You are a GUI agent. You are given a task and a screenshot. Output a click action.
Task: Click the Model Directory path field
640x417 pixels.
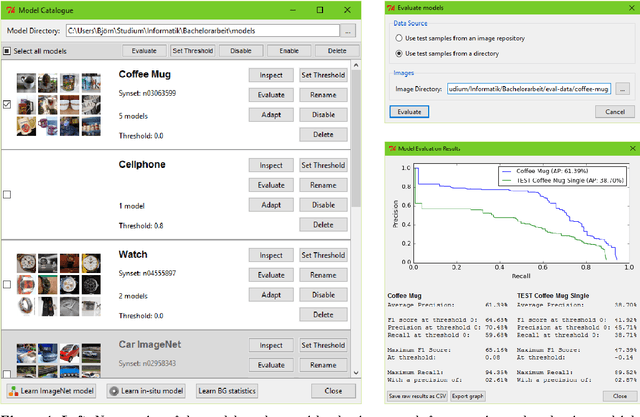pyautogui.click(x=203, y=31)
